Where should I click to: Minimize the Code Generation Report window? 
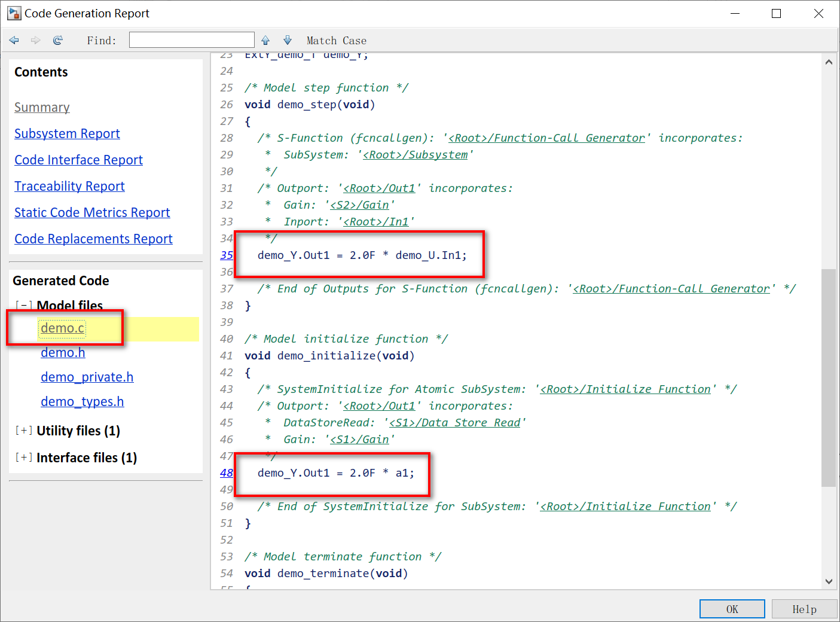[735, 13]
